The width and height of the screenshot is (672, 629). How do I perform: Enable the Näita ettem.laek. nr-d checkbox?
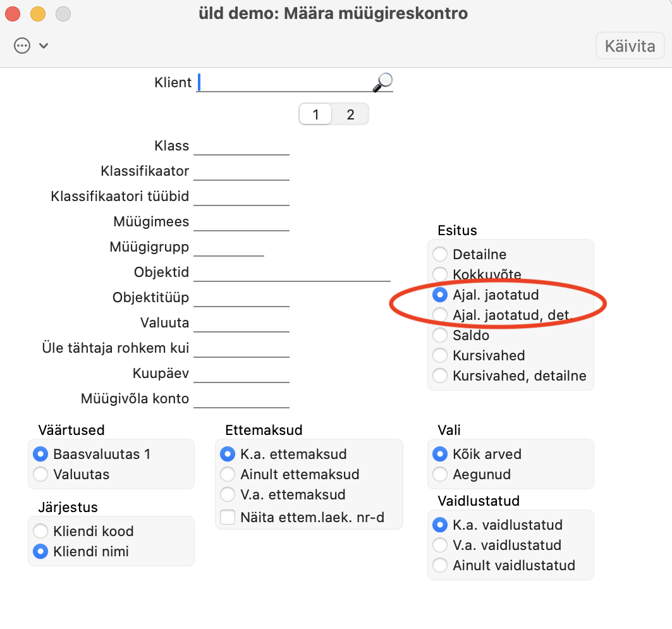(x=228, y=518)
